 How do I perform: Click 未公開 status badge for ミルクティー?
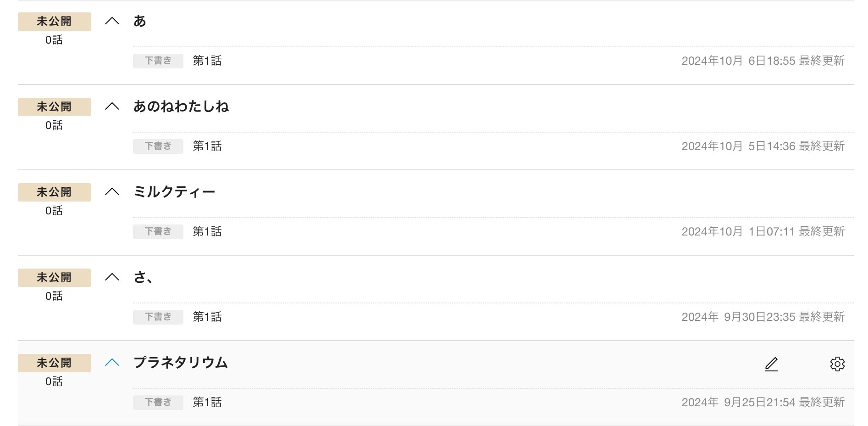pos(54,192)
